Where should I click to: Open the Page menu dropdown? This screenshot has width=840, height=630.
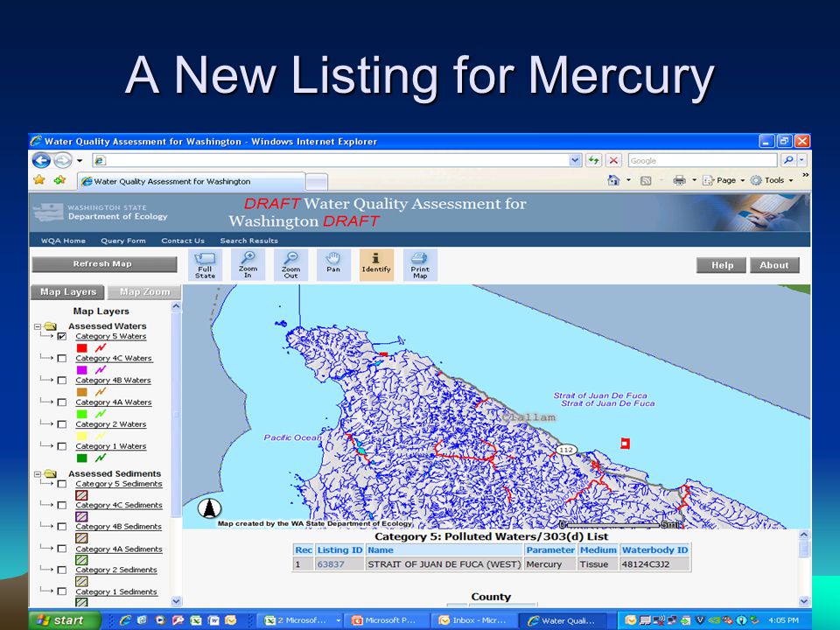[x=743, y=180]
